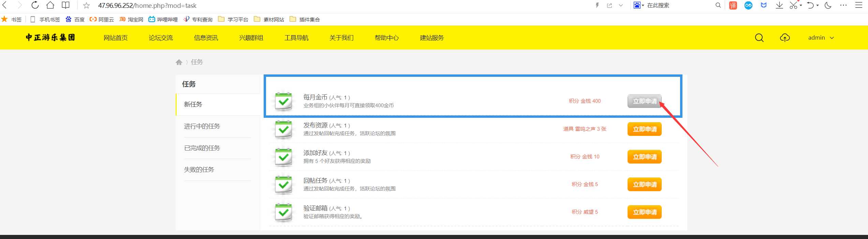Open the 书签 bookmarks star
868x239 pixels.
tap(11, 19)
